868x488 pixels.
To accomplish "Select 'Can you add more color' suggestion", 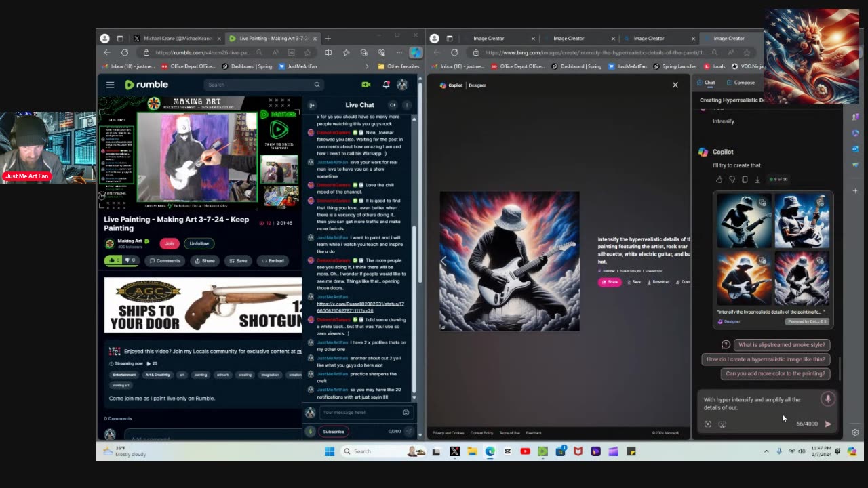I will (x=775, y=373).
